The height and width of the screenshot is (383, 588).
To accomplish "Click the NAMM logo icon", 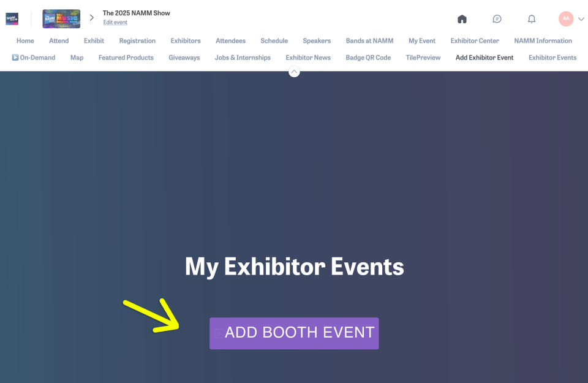I will (x=12, y=18).
